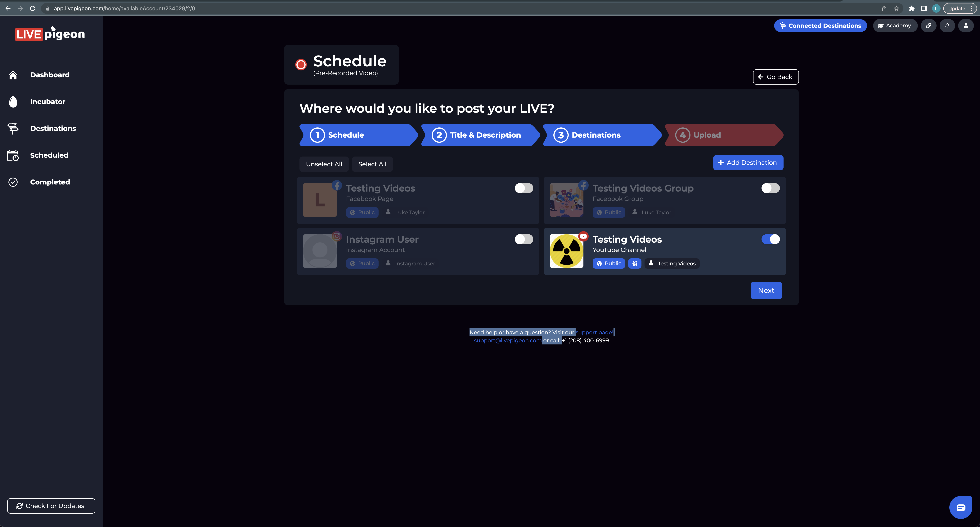980x527 pixels.
Task: Turn on the Instagram User toggle
Action: click(524, 239)
